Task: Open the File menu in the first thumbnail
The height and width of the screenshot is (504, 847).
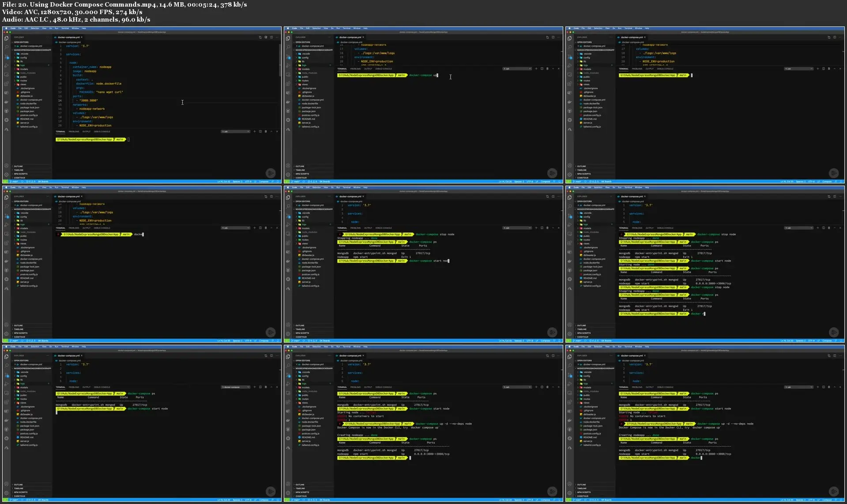Action: point(20,28)
